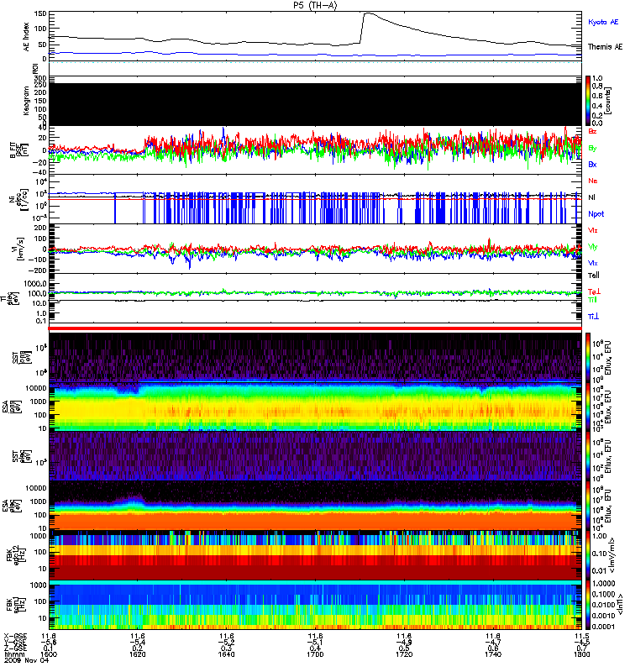630x672 pixels.
Task: Click the solid black Keogram panel
Action: (x=315, y=104)
